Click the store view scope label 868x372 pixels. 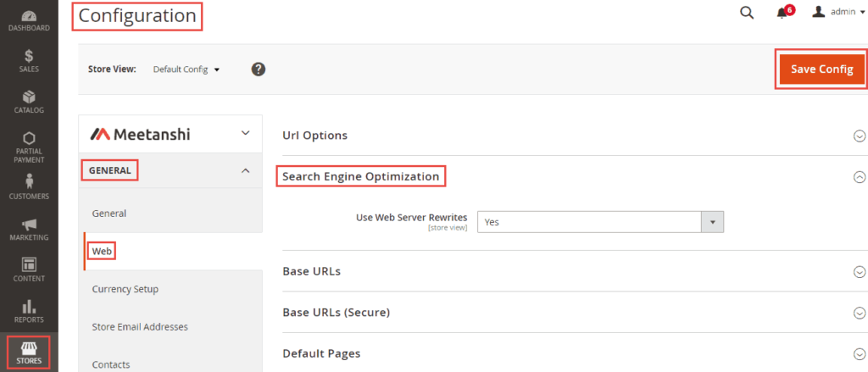click(448, 227)
